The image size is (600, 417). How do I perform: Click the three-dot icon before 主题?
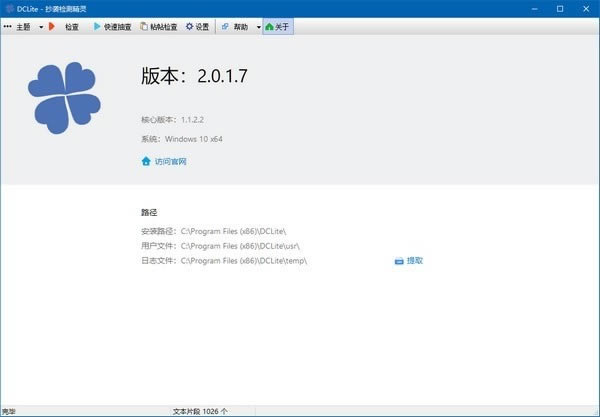coord(8,27)
